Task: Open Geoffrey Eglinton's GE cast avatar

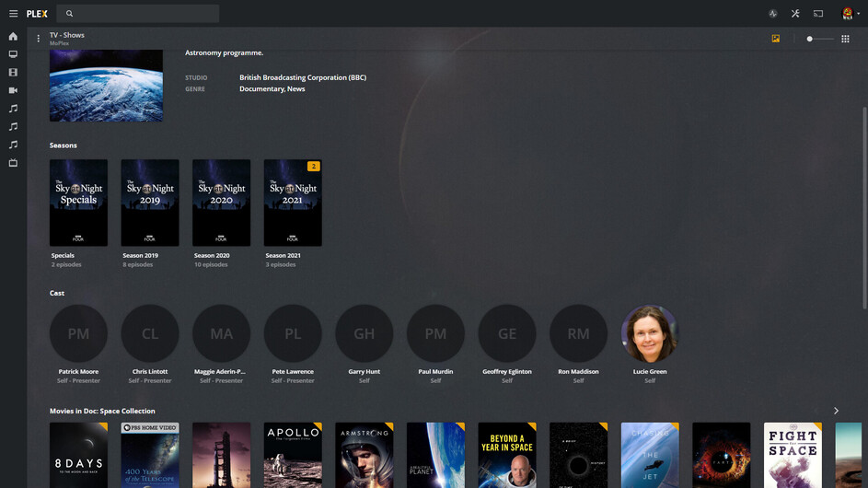Action: [x=507, y=333]
